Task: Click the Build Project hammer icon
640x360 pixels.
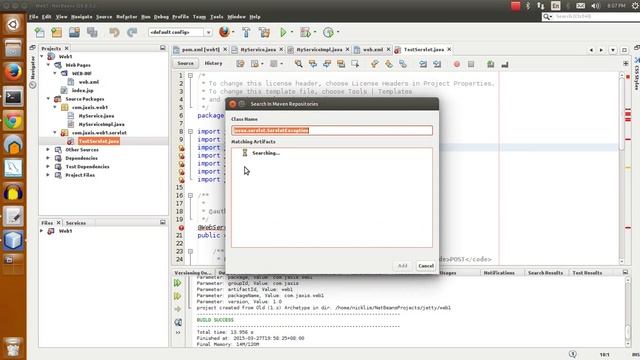Action: click(246, 32)
